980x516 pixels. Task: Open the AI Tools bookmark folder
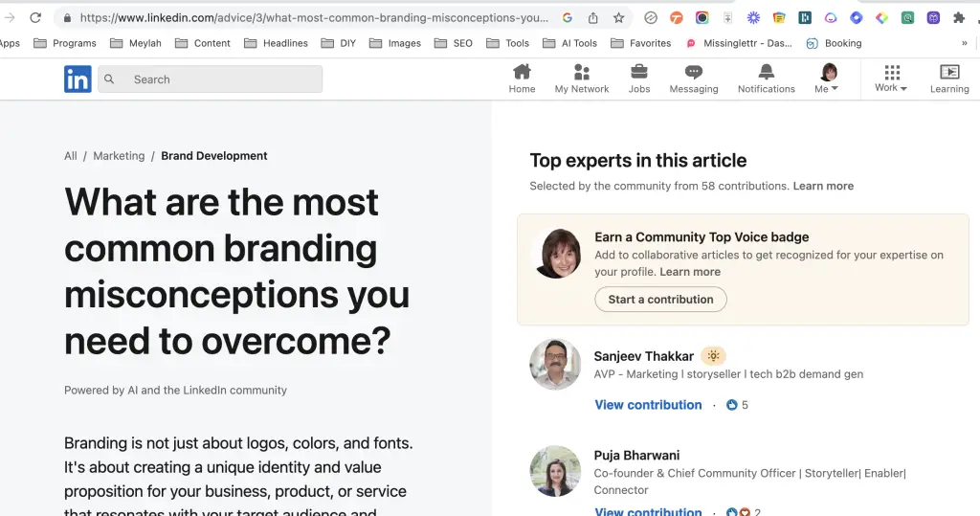click(x=570, y=43)
